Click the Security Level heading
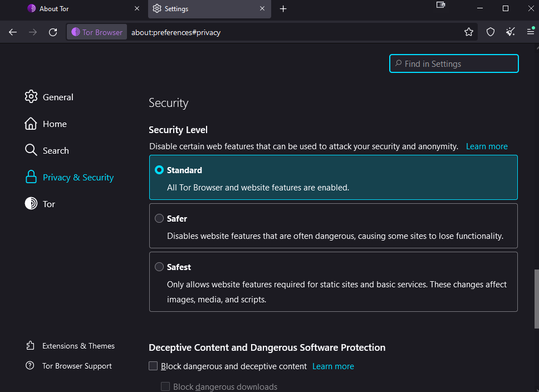This screenshot has height=392, width=539. click(178, 130)
